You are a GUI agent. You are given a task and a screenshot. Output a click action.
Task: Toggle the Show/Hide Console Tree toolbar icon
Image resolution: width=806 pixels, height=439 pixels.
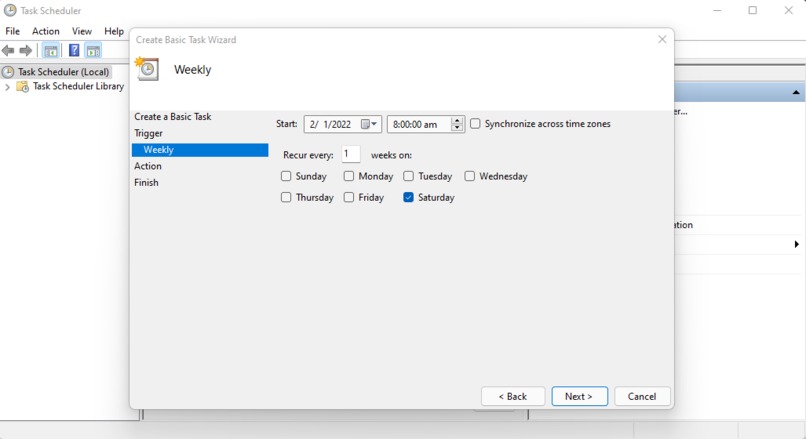tap(50, 50)
